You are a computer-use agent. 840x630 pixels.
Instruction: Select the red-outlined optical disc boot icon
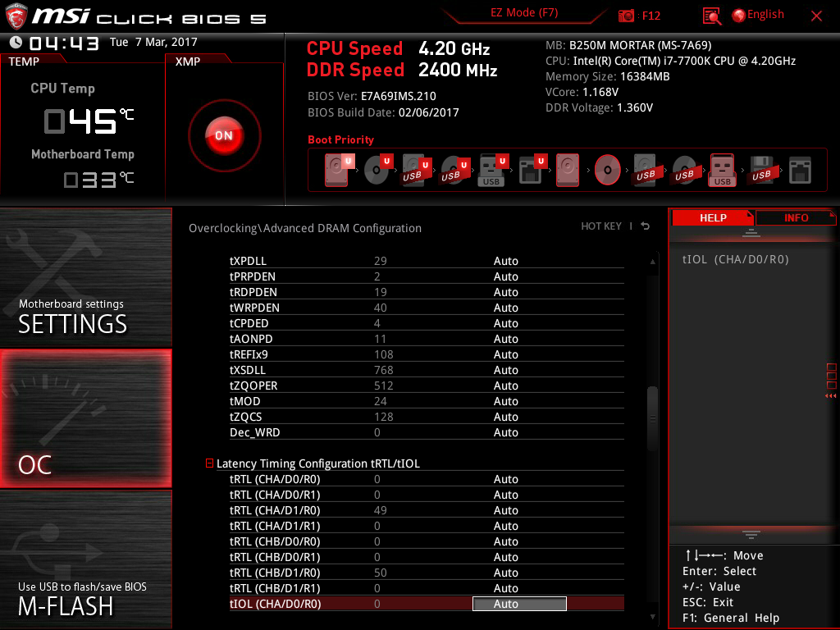[608, 170]
